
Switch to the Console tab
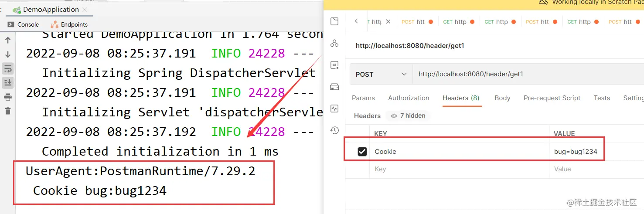pos(24,24)
